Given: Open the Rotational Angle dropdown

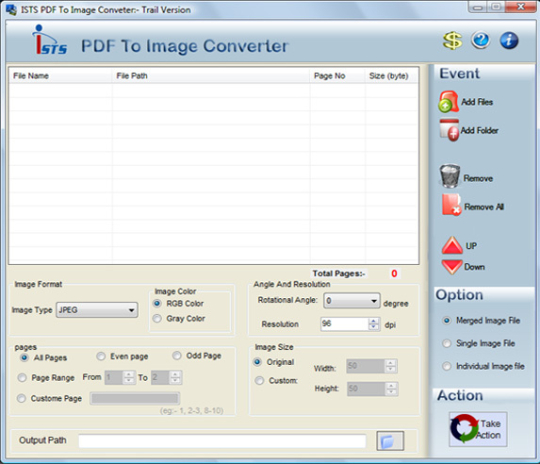Looking at the screenshot, I should [x=352, y=301].
